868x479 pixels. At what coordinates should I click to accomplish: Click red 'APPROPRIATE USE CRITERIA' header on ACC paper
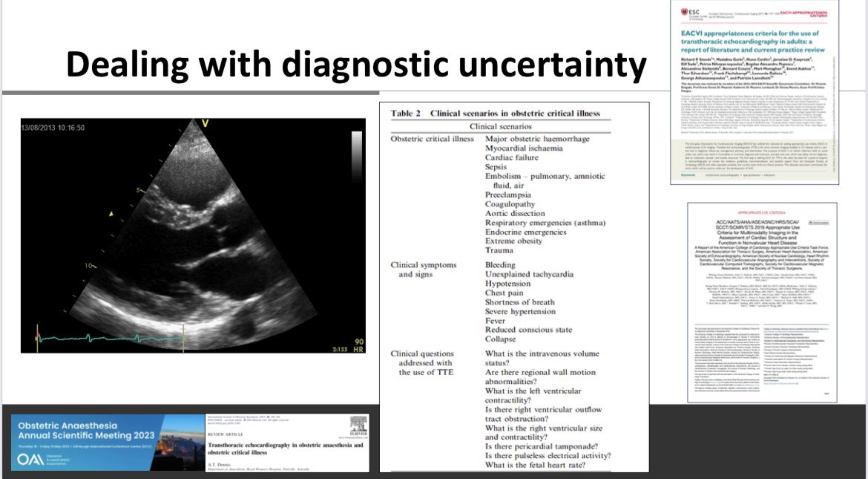(762, 212)
